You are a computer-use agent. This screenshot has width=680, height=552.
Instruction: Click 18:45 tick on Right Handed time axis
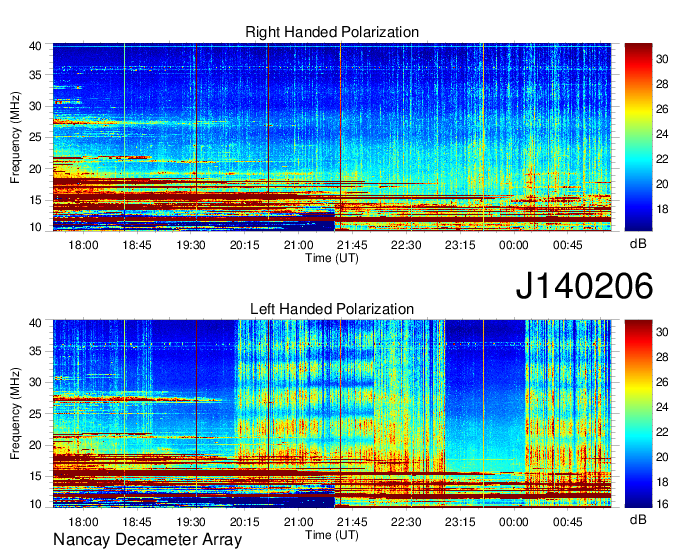click(137, 245)
